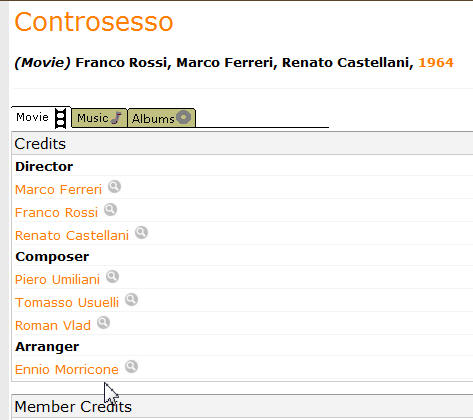Open Marco Ferreri's director page
Screen dimensions: 473x420
coord(58,190)
